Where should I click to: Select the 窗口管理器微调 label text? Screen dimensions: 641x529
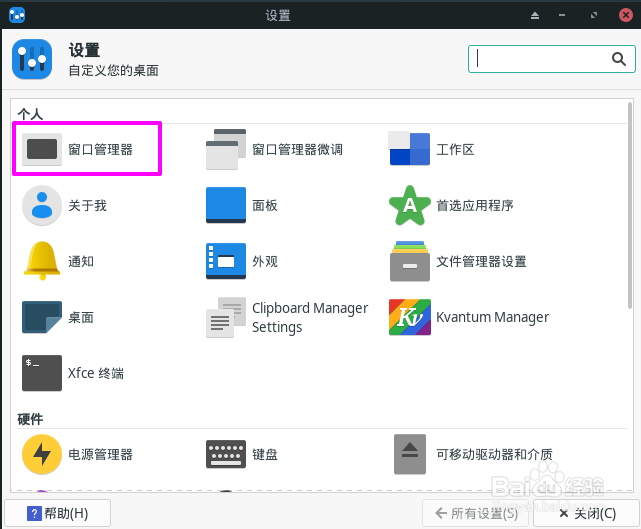pos(297,150)
